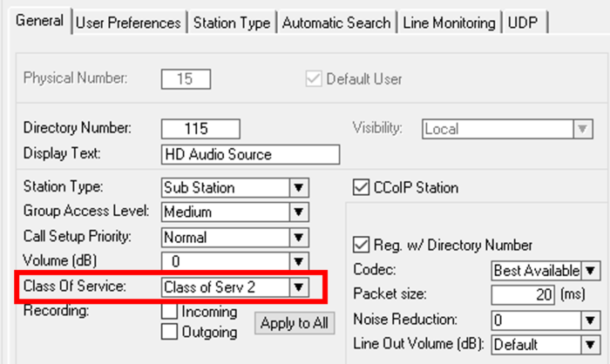Image resolution: width=610 pixels, height=364 pixels.
Task: Click the Directory Number field
Action: coord(200,129)
